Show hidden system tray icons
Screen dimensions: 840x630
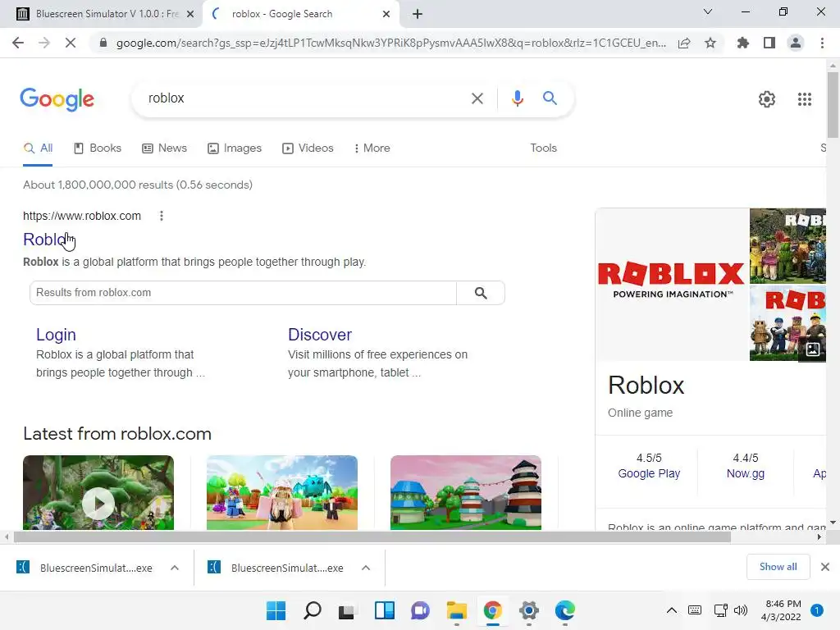click(671, 610)
